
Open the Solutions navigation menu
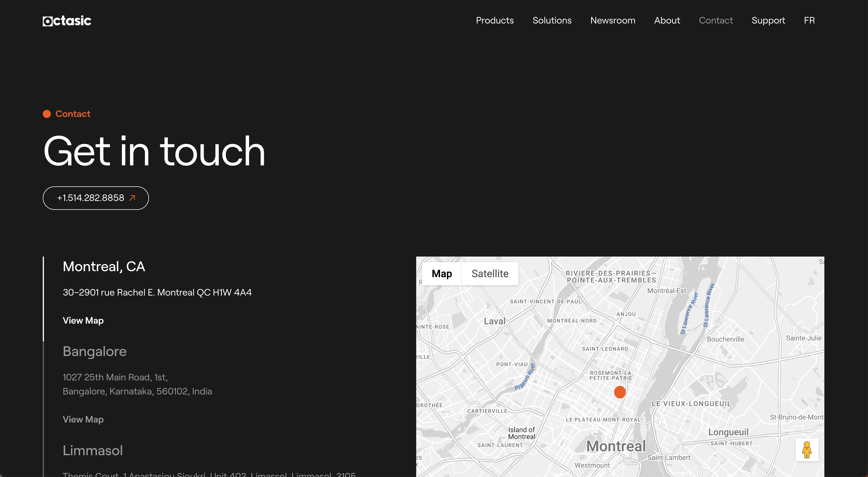[552, 21]
